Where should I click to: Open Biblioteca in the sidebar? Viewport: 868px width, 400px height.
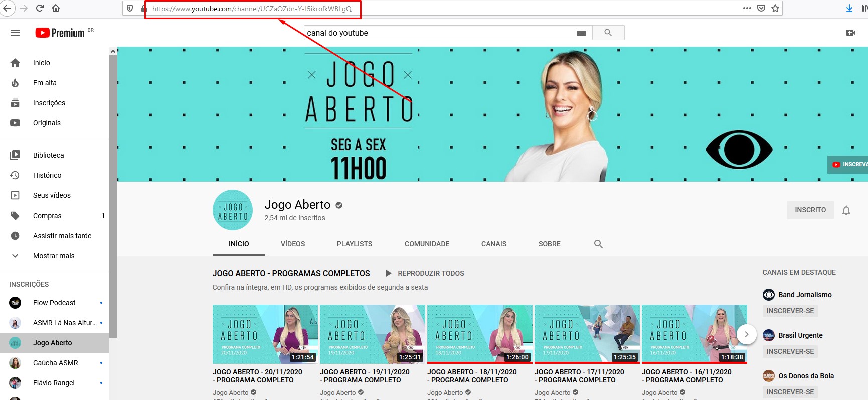click(54, 155)
